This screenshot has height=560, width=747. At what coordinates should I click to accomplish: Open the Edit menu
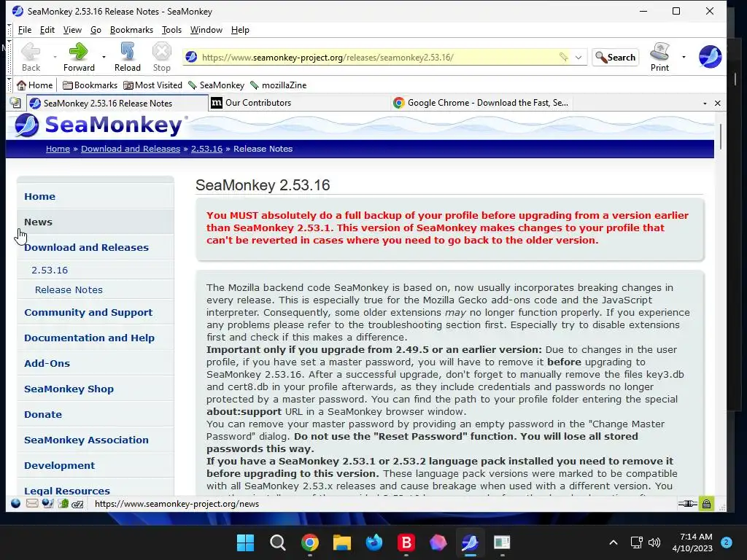click(47, 30)
